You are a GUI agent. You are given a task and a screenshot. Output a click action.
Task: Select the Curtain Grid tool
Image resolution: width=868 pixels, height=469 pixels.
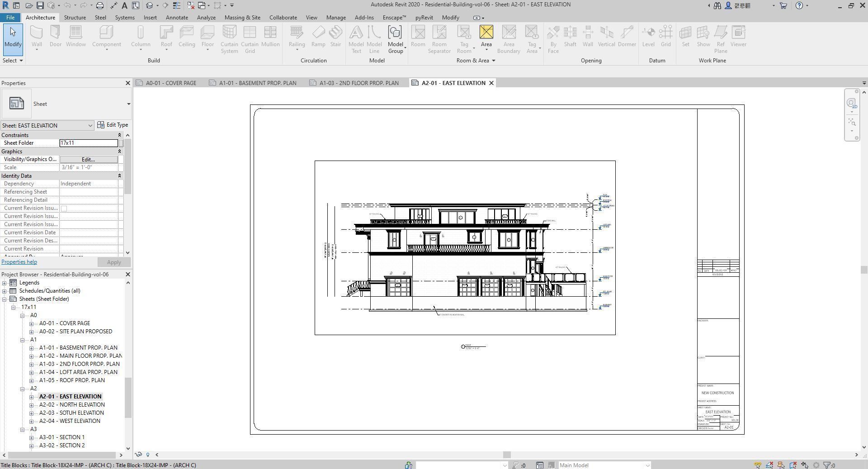(x=250, y=39)
